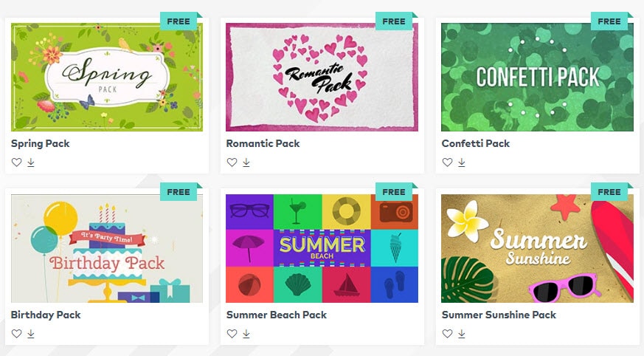The width and height of the screenshot is (644, 356).
Task: Open the Romantic Pack title link
Action: 263,143
